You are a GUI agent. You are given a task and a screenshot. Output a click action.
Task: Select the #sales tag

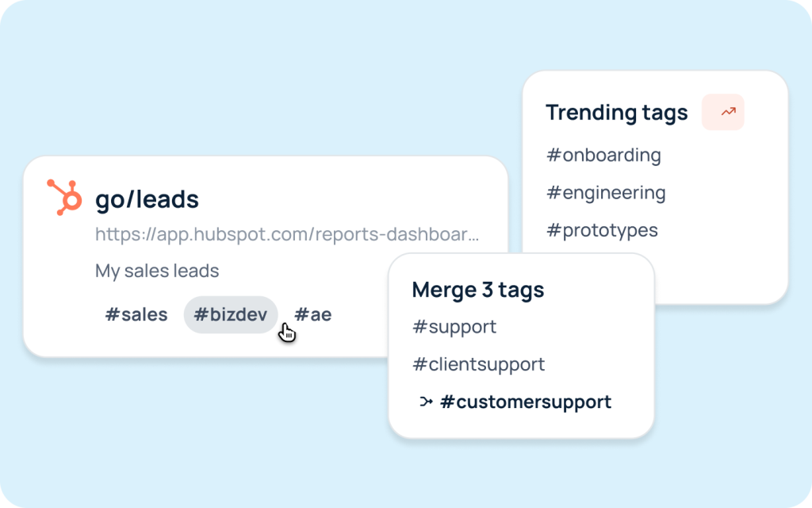pyautogui.click(x=136, y=314)
